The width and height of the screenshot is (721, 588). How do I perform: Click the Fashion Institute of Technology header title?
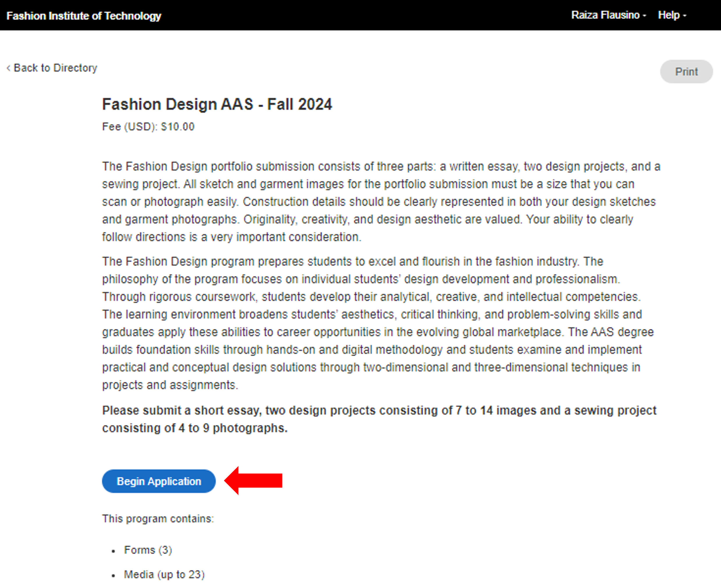point(84,16)
